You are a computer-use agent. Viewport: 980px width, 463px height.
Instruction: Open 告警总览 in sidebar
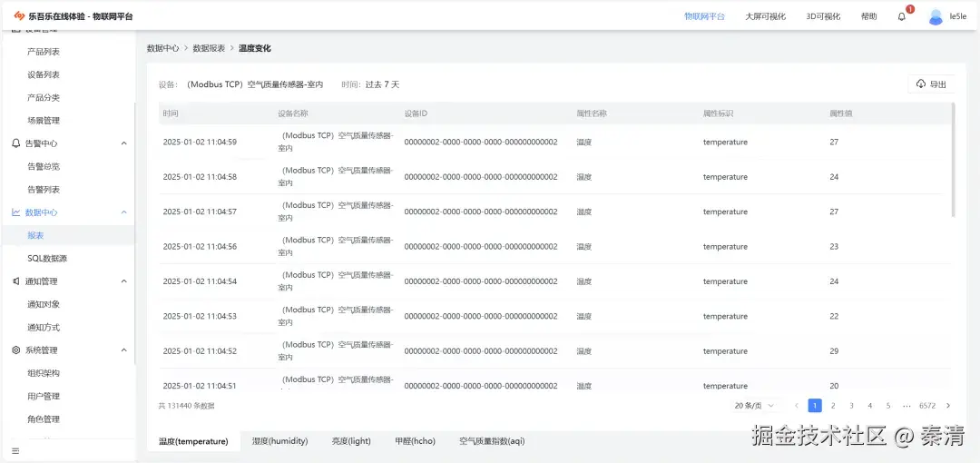click(x=44, y=166)
